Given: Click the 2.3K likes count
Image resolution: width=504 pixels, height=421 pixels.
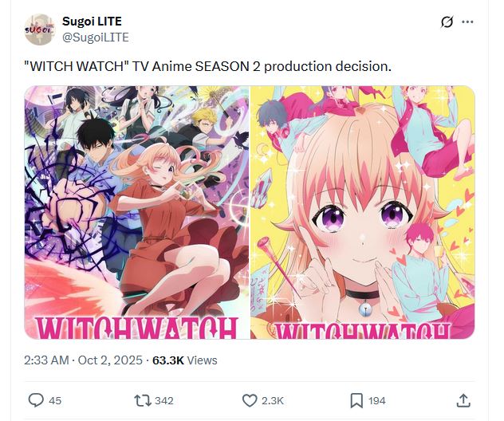Looking at the screenshot, I should coord(272,400).
